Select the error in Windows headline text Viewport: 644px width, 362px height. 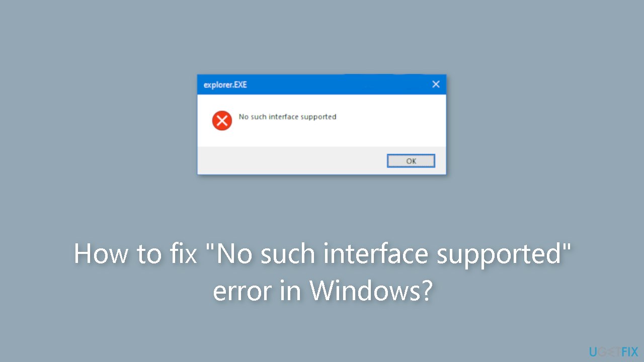click(322, 291)
